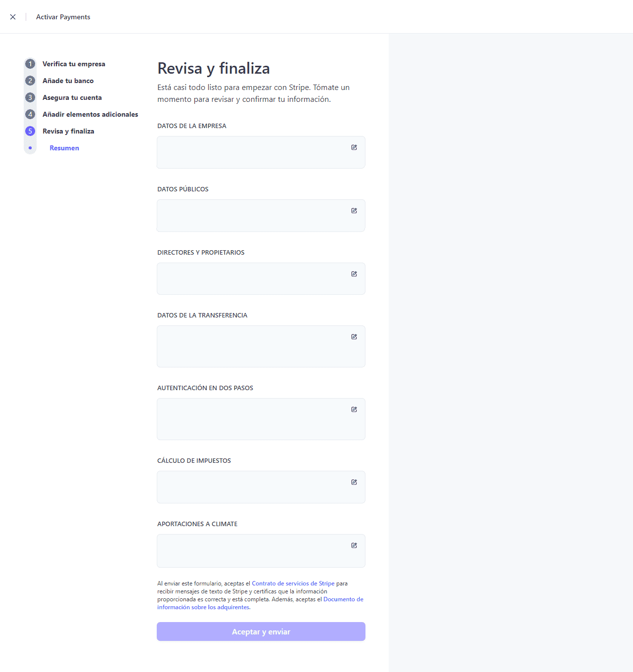Edit the APORTACIONES A CLIMATE section

click(x=354, y=545)
